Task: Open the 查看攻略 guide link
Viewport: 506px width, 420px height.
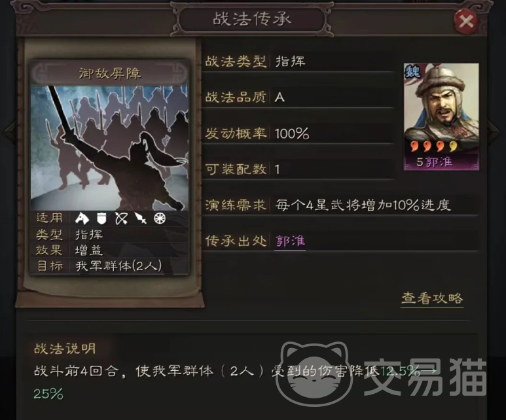Action: [432, 299]
